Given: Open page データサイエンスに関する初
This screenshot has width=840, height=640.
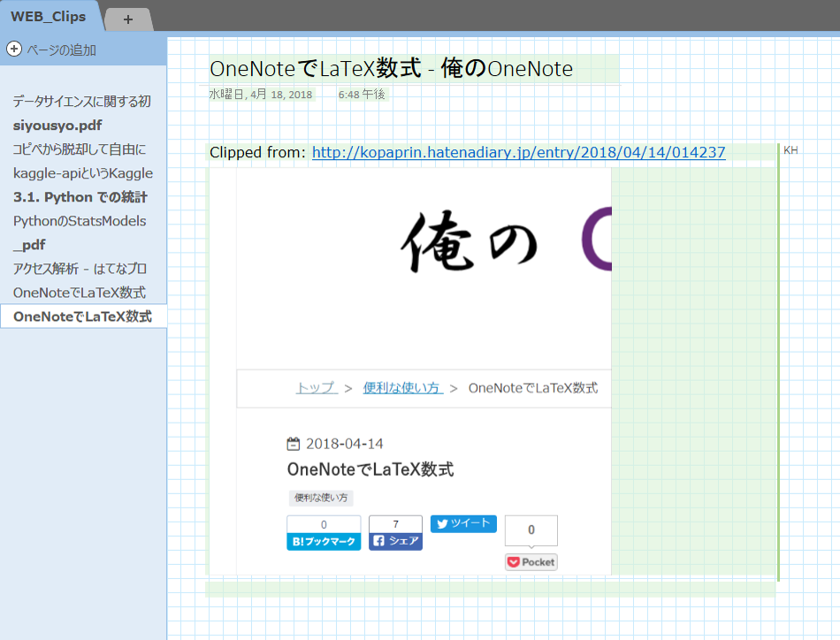Looking at the screenshot, I should pyautogui.click(x=83, y=102).
